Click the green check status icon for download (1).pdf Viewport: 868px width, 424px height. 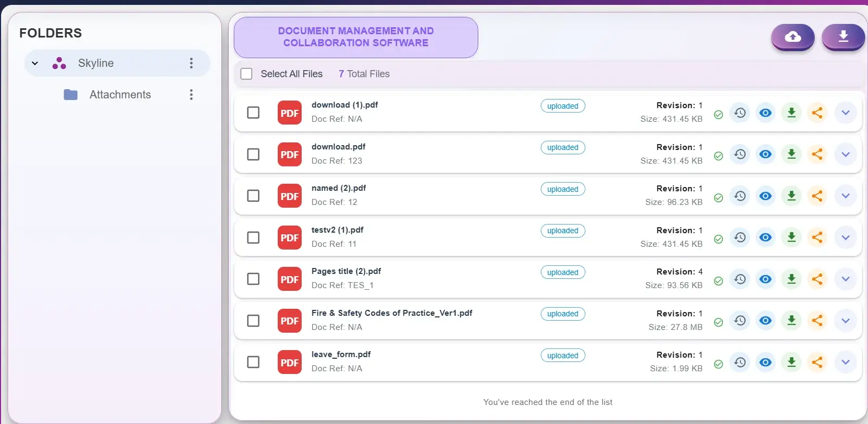718,115
